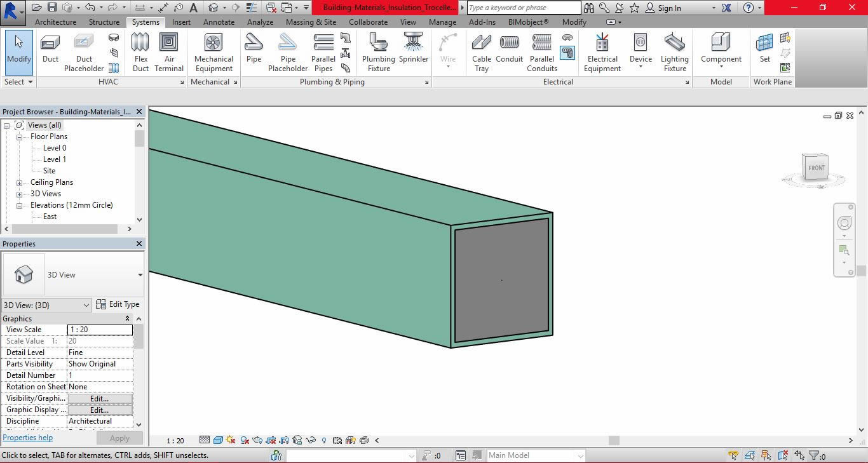The image size is (868, 463).
Task: Open the HVAC panel settings arrow
Action: pos(182,82)
